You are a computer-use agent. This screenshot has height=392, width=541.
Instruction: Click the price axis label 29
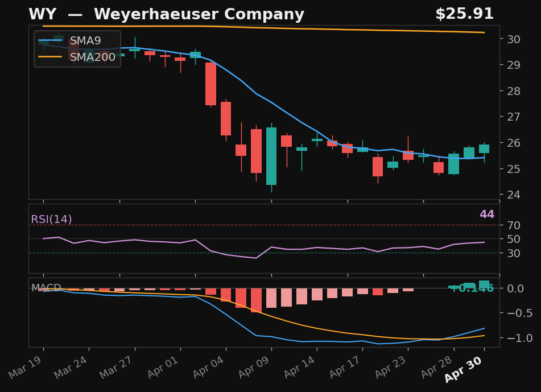pyautogui.click(x=513, y=65)
